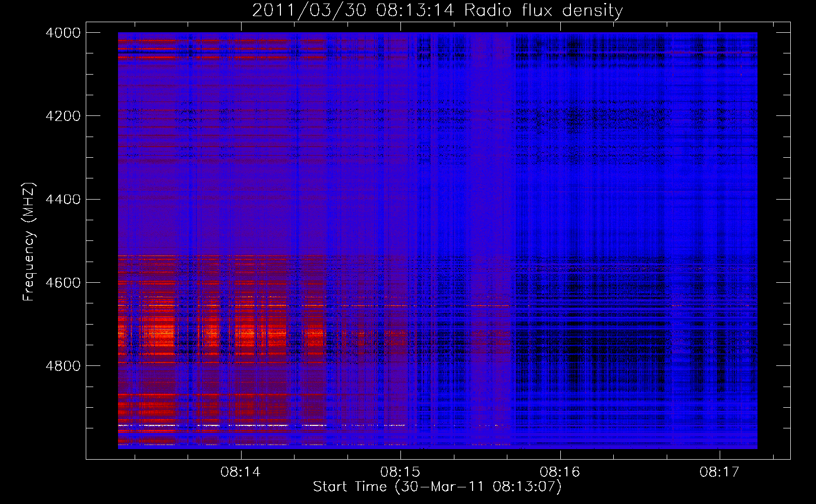Select the 4600 frequency axis label
Screen dimensions: 816x504
[x=63, y=283]
